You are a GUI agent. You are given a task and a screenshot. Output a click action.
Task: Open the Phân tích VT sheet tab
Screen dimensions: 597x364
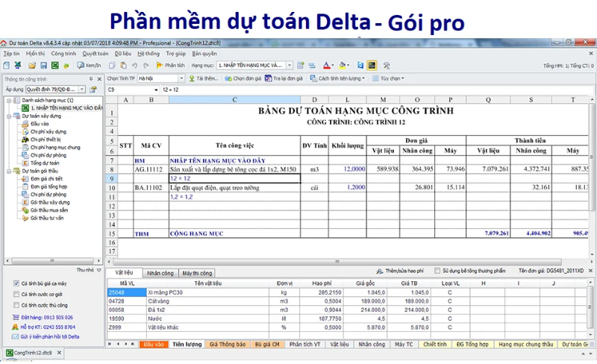click(x=304, y=344)
